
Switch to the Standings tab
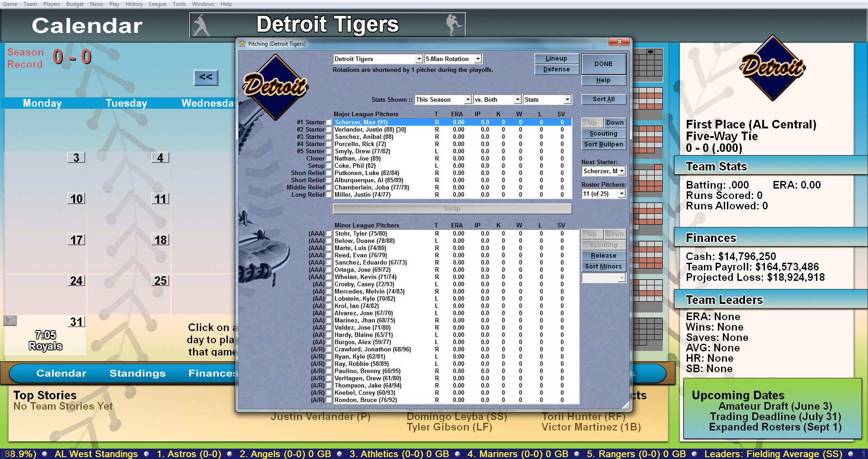click(x=137, y=373)
